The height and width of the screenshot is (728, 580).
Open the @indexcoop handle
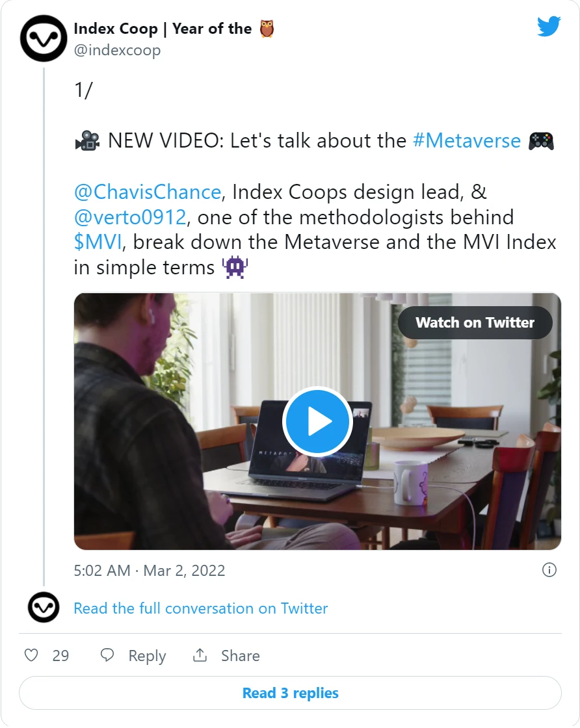[x=118, y=50]
